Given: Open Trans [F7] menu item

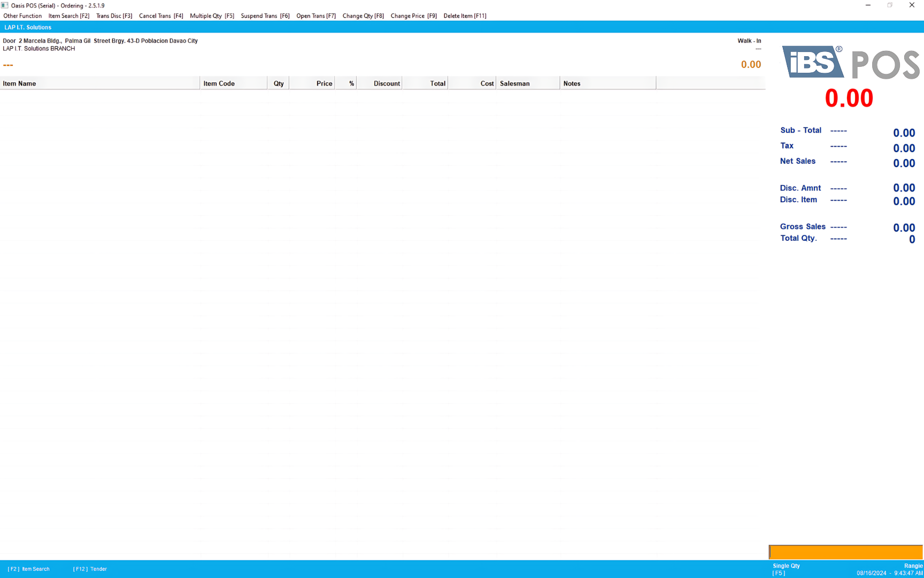Looking at the screenshot, I should 316,16.
